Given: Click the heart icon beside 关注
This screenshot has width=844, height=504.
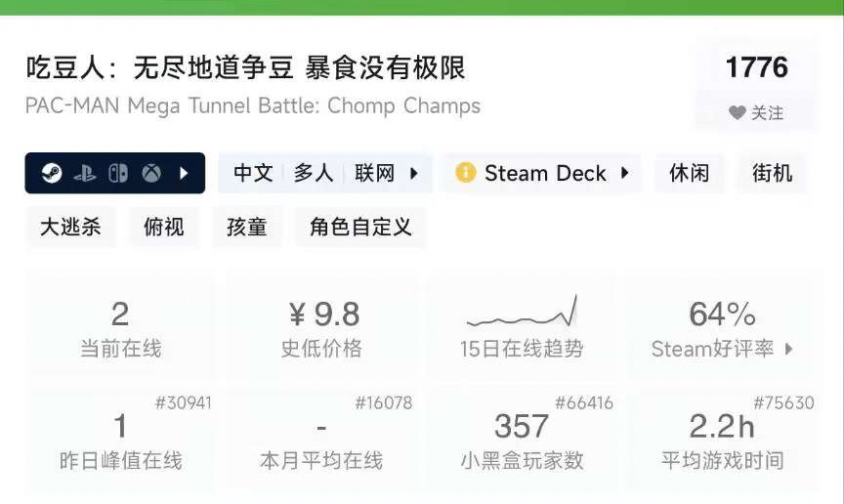Looking at the screenshot, I should pos(738,113).
